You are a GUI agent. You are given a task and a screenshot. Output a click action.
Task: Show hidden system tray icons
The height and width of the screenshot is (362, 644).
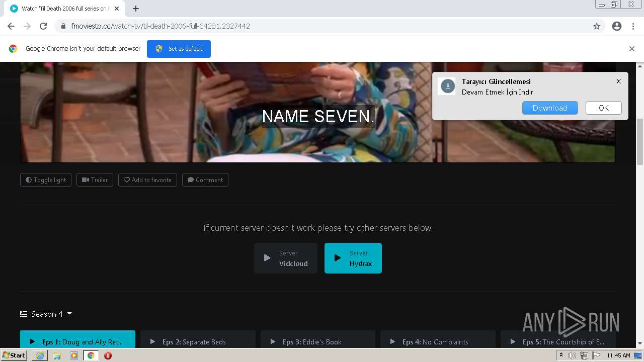pos(561,355)
